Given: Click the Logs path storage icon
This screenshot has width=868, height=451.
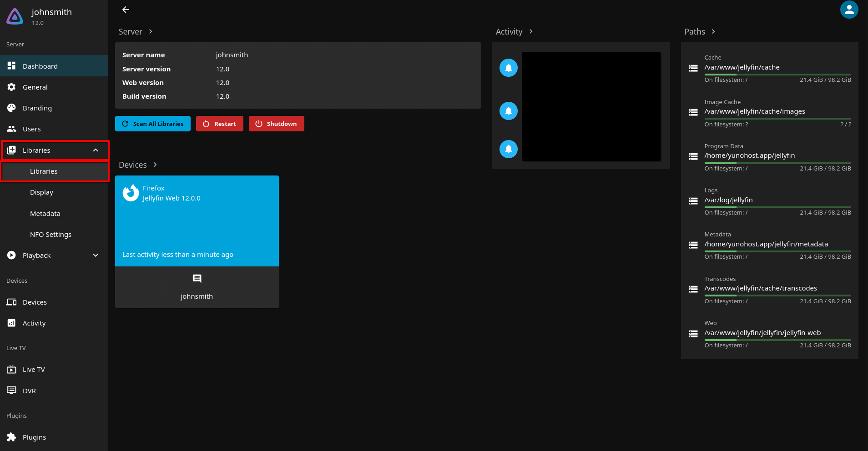Looking at the screenshot, I should [693, 201].
